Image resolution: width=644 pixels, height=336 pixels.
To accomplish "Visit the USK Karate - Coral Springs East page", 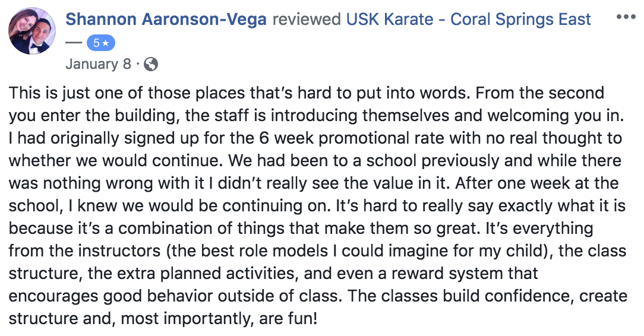I will click(468, 19).
